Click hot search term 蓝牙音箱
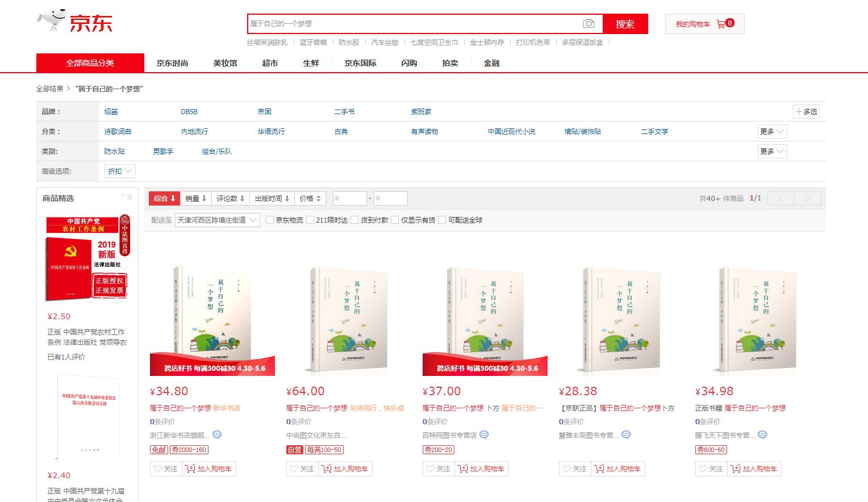Viewport: 868px width, 502px height. point(313,43)
